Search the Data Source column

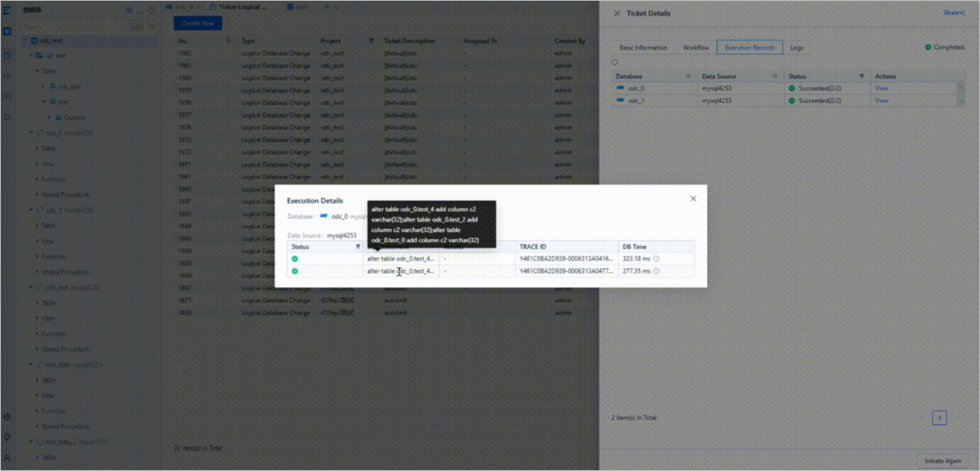(776, 76)
